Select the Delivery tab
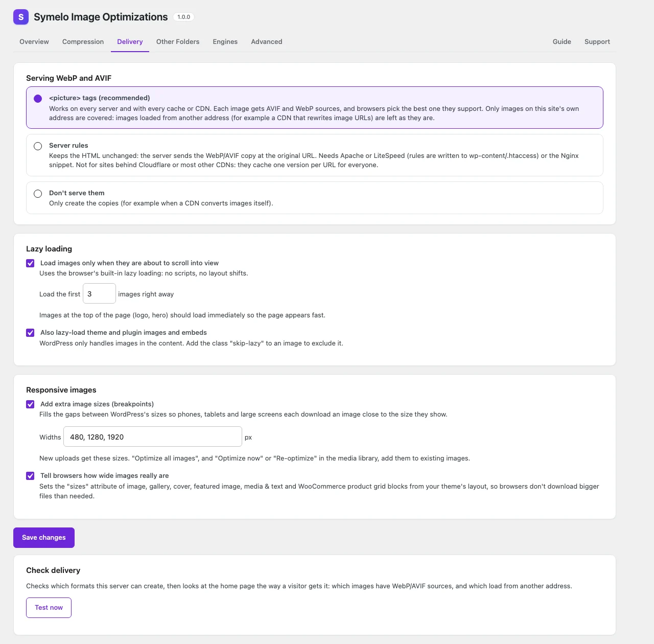The image size is (654, 644). 130,42
